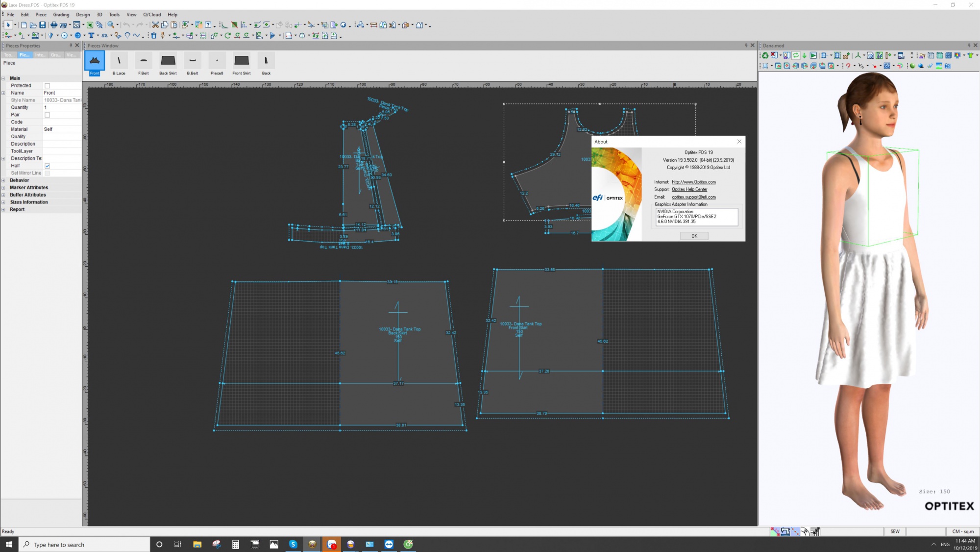This screenshot has height=552, width=980.
Task: Uncheck the Half checkbox
Action: click(48, 166)
